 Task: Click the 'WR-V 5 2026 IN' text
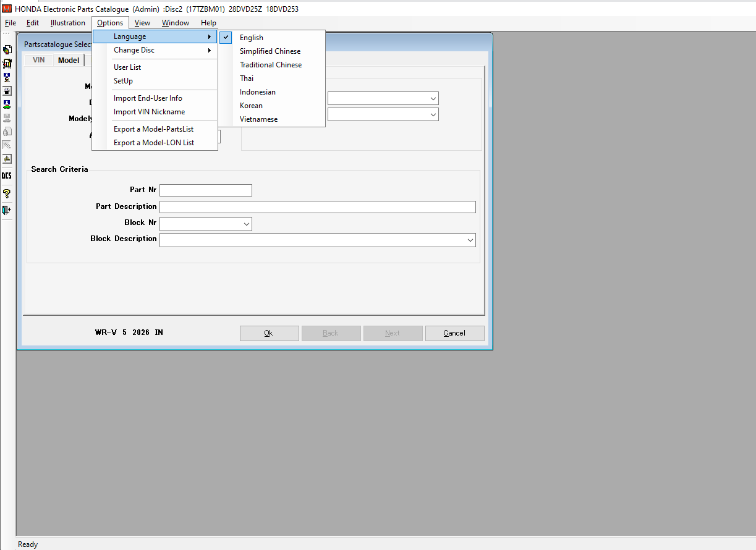[x=129, y=332]
